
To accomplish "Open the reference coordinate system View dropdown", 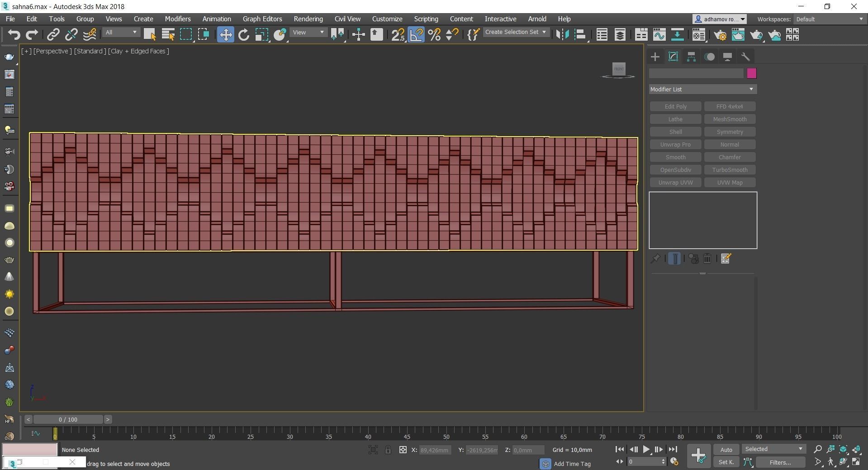I will point(308,33).
